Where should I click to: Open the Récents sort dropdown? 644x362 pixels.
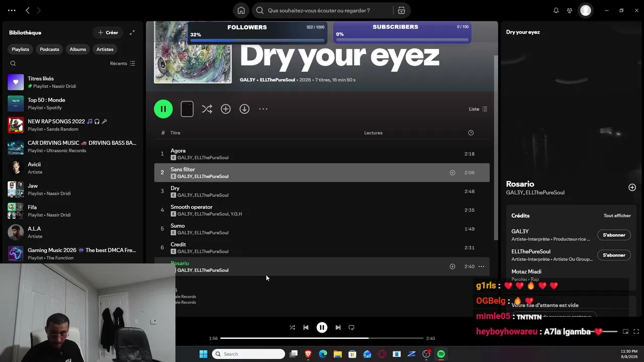(x=123, y=63)
